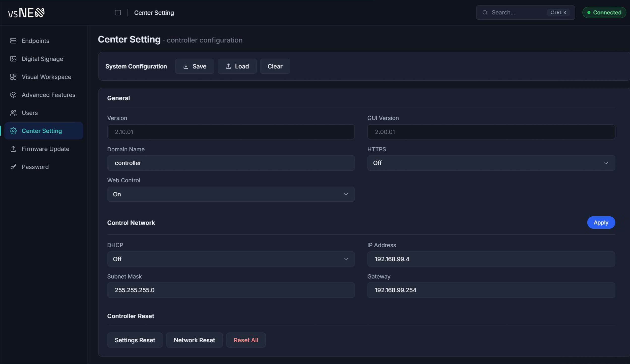Viewport: 630px width, 364px height.
Task: Click the red Reset All button
Action: pyautogui.click(x=246, y=340)
